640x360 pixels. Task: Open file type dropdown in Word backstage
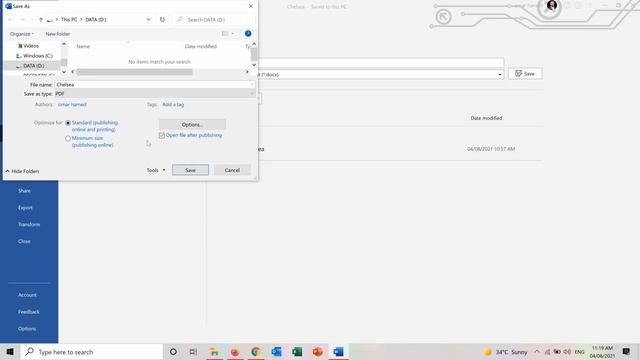point(500,75)
